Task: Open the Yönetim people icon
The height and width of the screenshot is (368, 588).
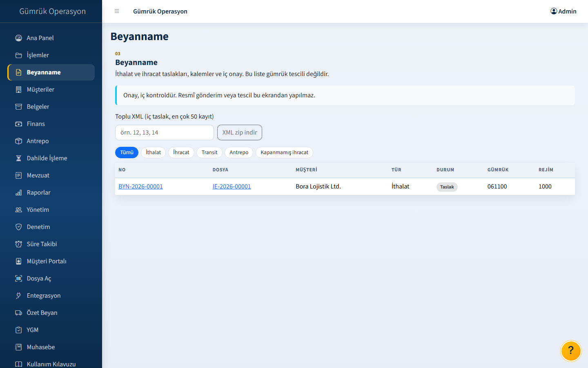Action: point(18,210)
